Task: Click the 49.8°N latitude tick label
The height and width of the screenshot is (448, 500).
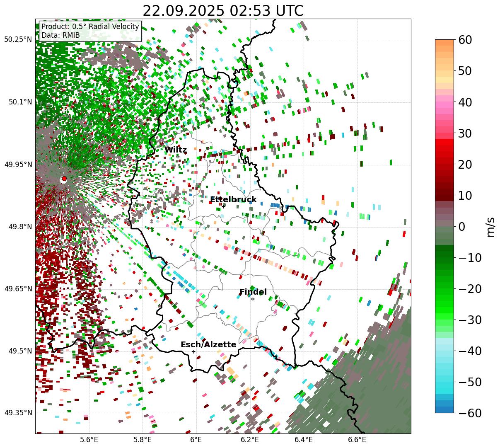Action: point(20,227)
